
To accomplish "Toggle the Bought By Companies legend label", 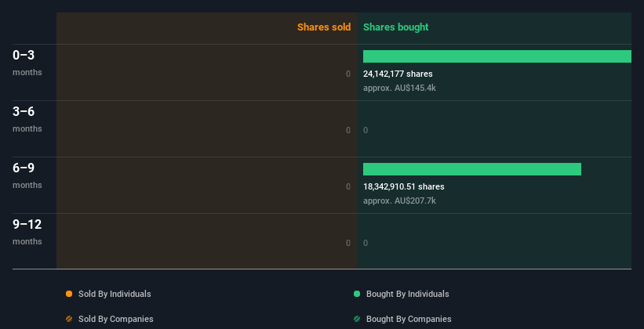I will pos(409,319).
